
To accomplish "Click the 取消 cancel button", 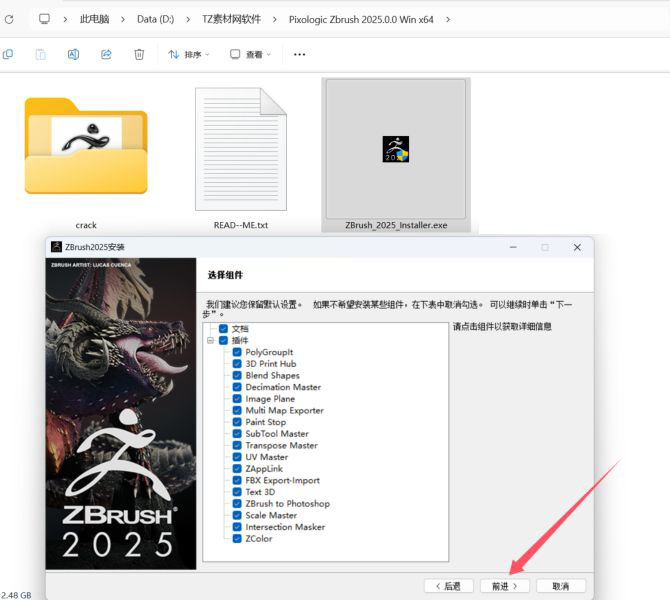I will pyautogui.click(x=561, y=586).
